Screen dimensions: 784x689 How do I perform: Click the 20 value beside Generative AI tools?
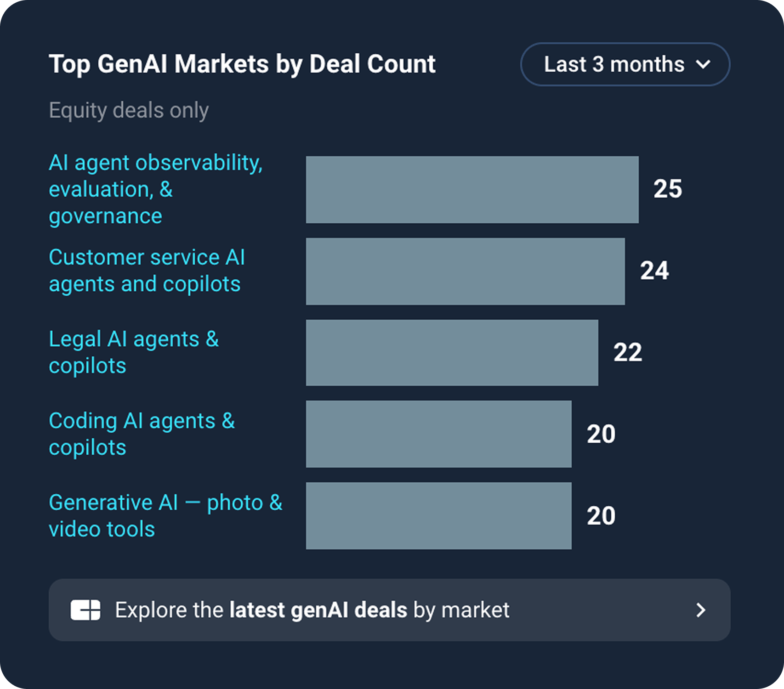(601, 515)
